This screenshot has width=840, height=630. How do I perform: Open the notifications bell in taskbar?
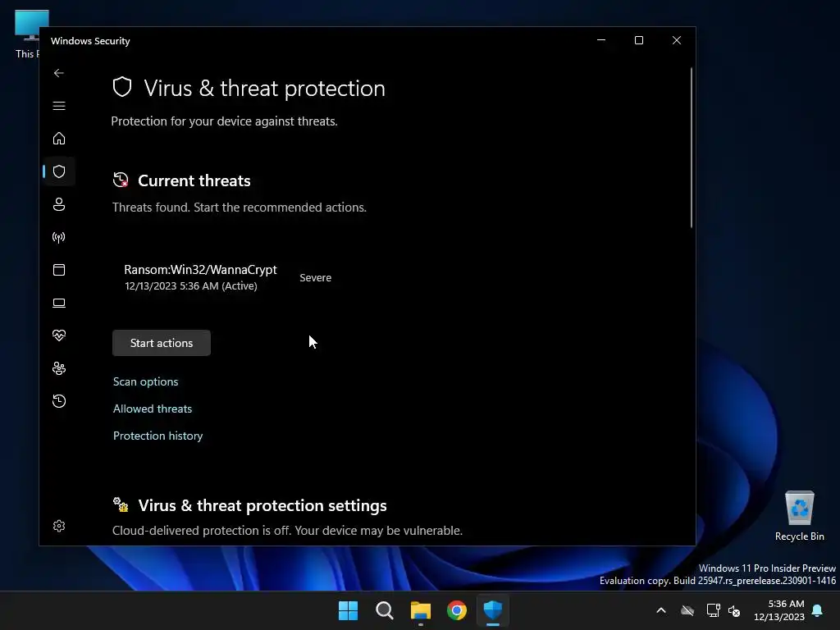(818, 610)
